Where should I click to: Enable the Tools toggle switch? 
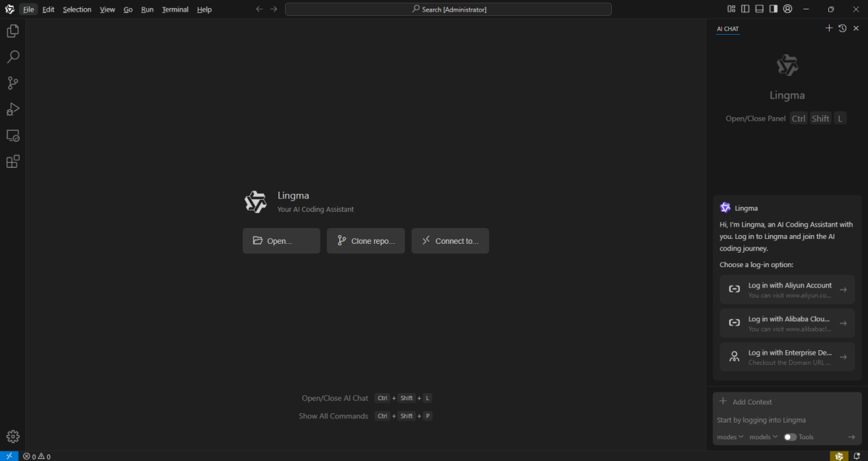point(790,437)
